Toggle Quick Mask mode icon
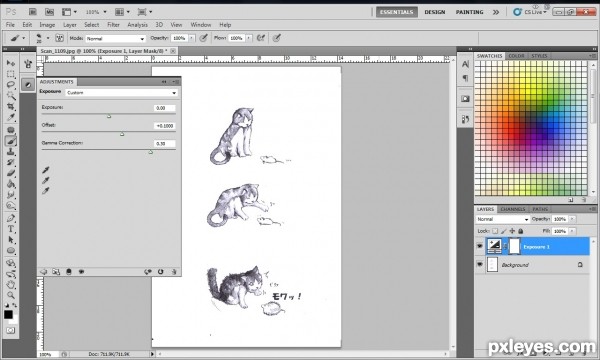The height and width of the screenshot is (360, 600). click(x=11, y=330)
